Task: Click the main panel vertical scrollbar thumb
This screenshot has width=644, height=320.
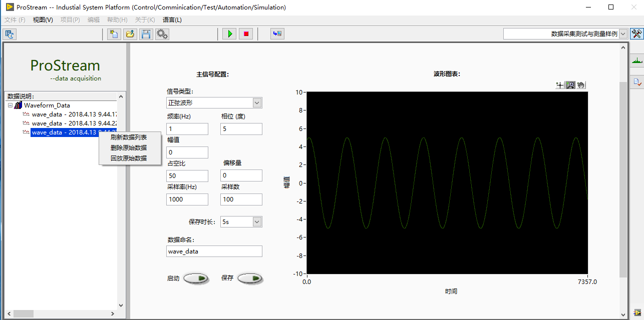Action: click(x=623, y=179)
